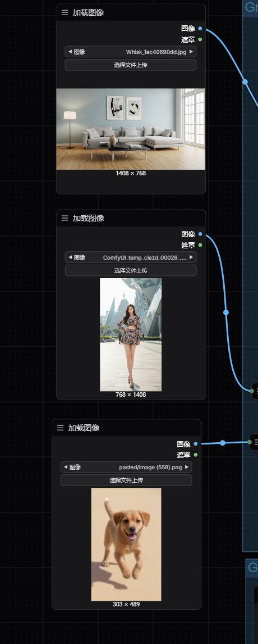
Task: Click blue 图像 output dot on woman photo node
Action: [x=200, y=234]
